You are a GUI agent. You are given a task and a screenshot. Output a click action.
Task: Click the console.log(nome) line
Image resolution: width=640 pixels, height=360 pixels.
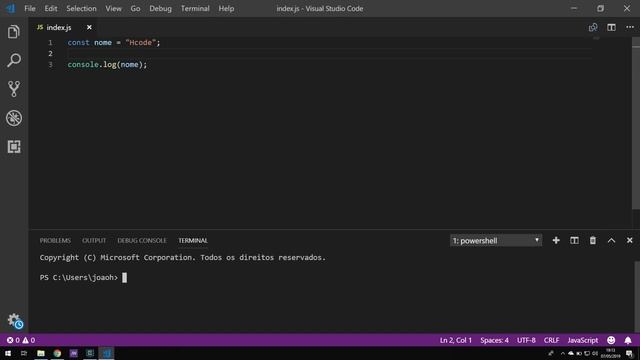107,64
